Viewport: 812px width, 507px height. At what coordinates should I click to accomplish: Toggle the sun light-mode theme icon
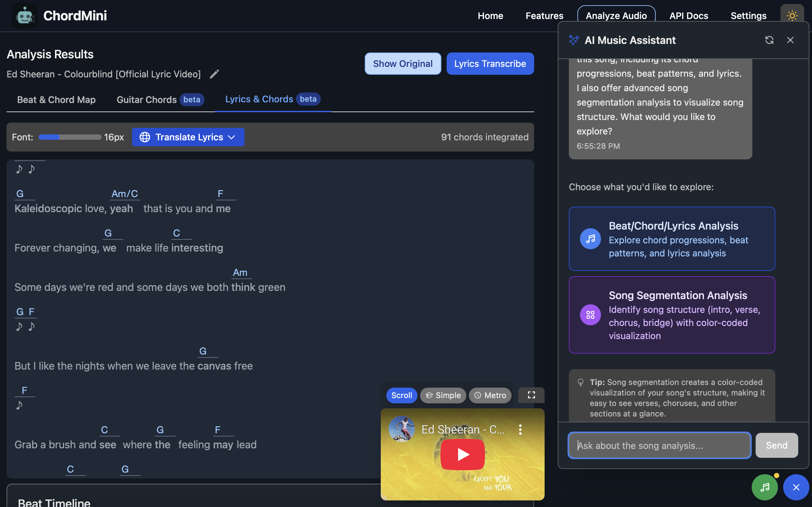(x=792, y=15)
